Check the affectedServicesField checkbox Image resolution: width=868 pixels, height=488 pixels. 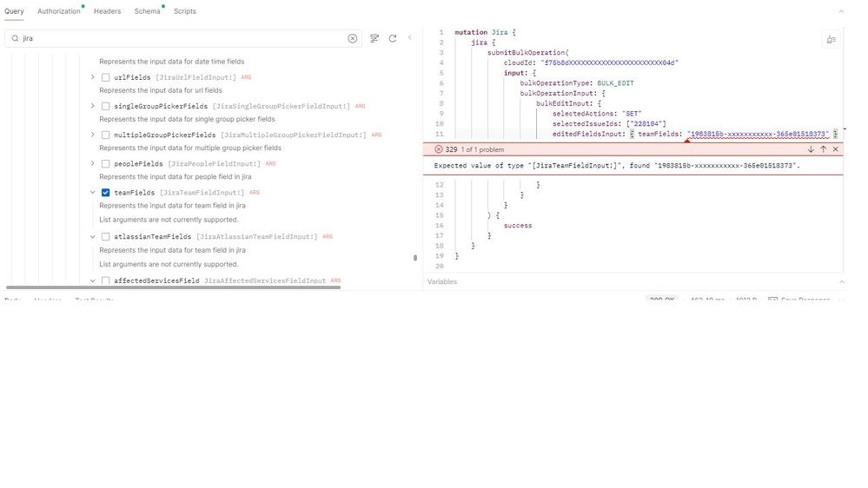point(105,281)
